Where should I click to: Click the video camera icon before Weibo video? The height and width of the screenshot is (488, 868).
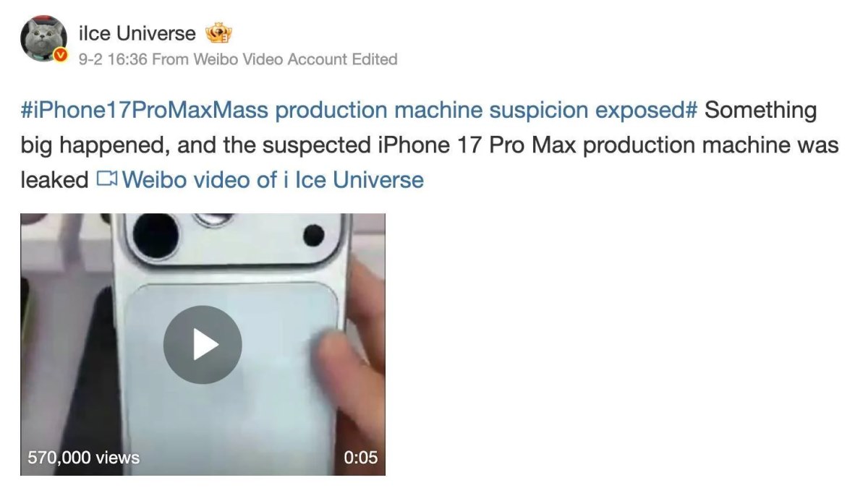[x=106, y=179]
